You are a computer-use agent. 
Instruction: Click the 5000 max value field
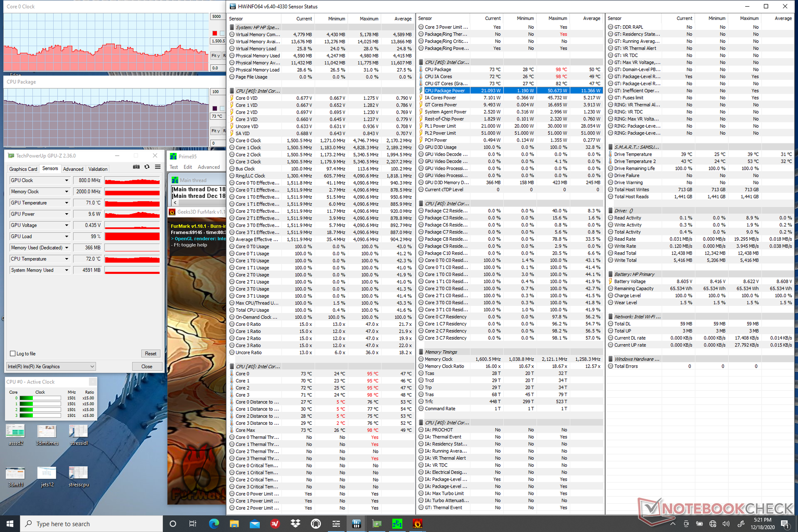click(x=217, y=16)
